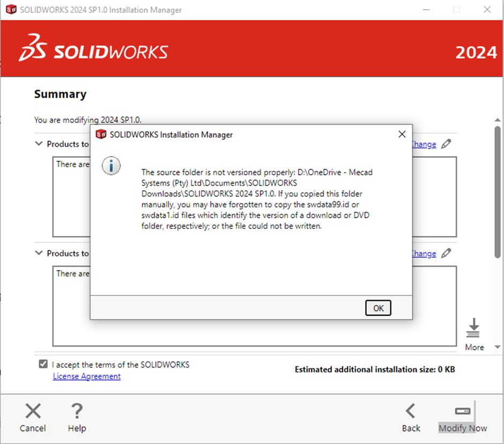Click the Back arrow icon
This screenshot has width=504, height=444.
[x=411, y=410]
